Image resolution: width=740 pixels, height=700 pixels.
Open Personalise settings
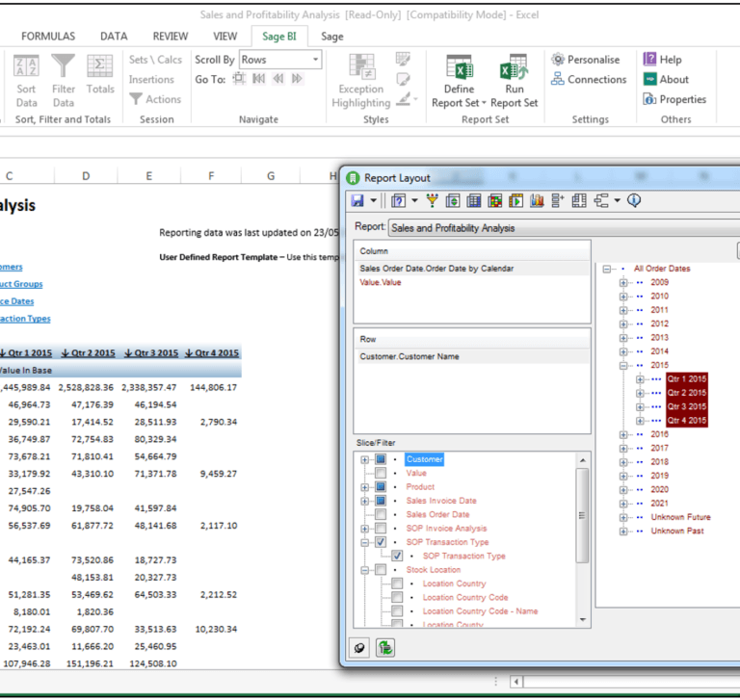point(585,60)
